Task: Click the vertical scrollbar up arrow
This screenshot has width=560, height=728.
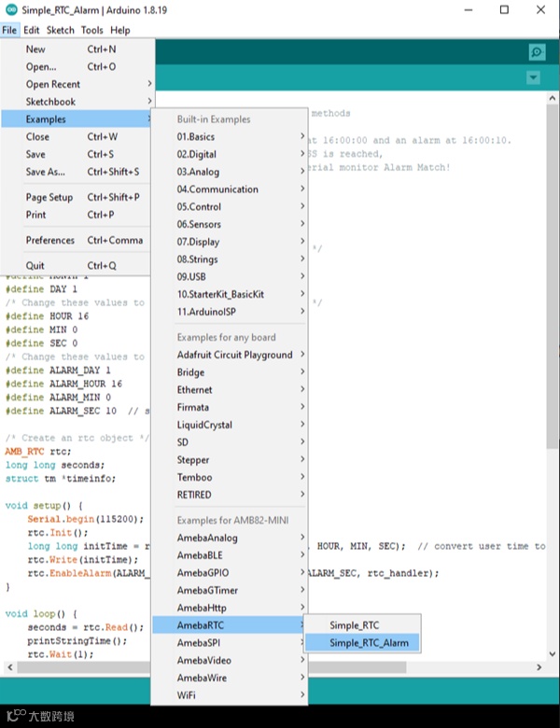Action: click(553, 98)
